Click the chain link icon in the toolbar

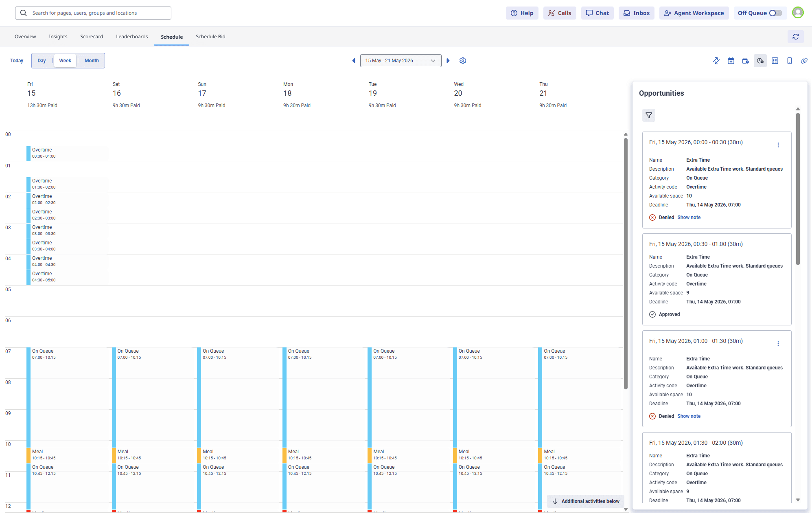coord(804,61)
